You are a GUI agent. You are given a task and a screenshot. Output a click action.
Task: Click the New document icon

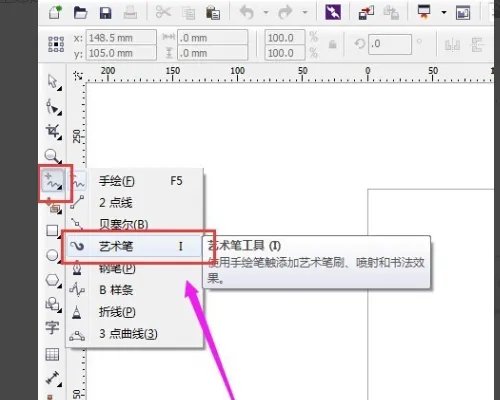click(x=56, y=13)
